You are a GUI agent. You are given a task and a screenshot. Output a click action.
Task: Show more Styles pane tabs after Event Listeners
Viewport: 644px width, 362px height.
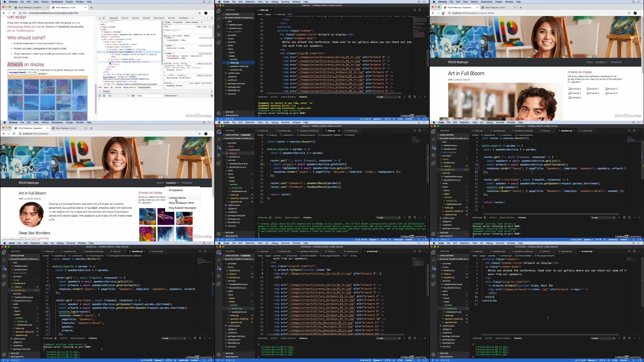click(x=201, y=22)
